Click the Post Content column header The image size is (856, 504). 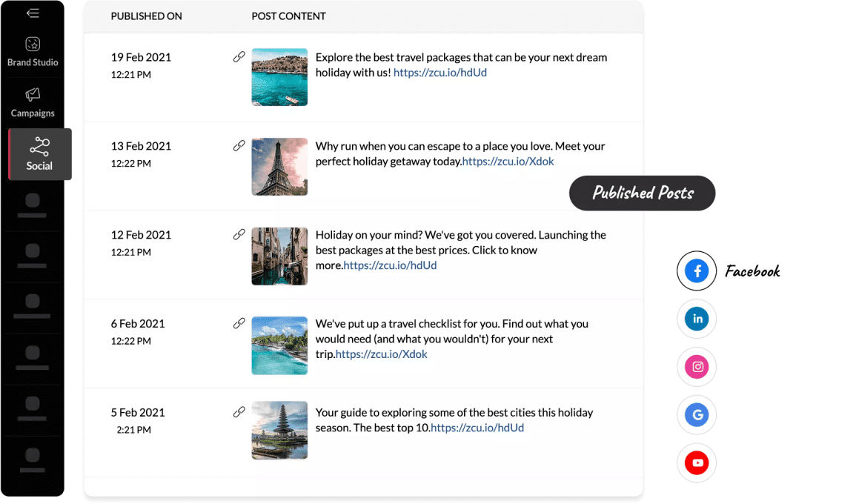coord(288,16)
